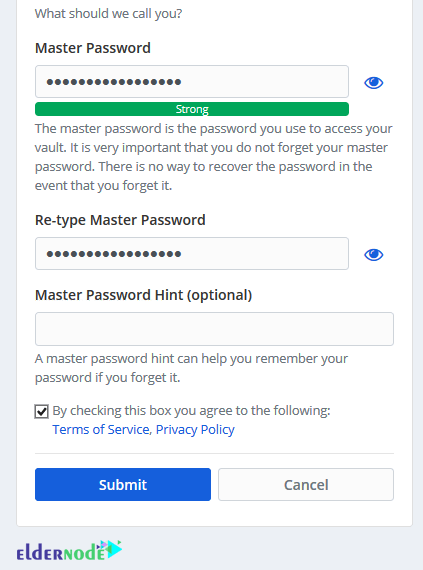
Task: Click the "By checking this box" agreement text
Action: (191, 411)
